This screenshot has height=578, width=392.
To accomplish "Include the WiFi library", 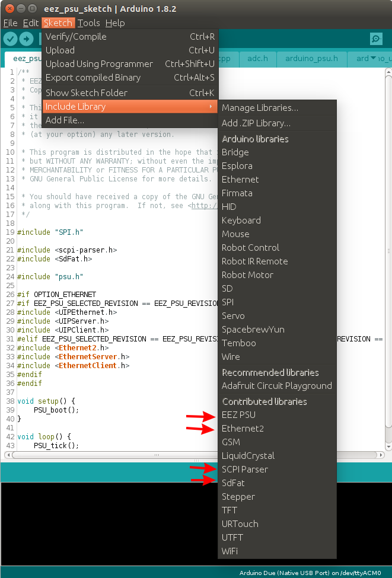I will coord(278,551).
